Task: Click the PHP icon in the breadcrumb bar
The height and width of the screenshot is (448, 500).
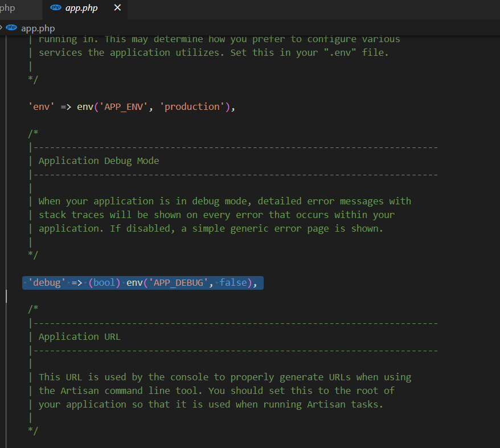Action: tap(11, 28)
